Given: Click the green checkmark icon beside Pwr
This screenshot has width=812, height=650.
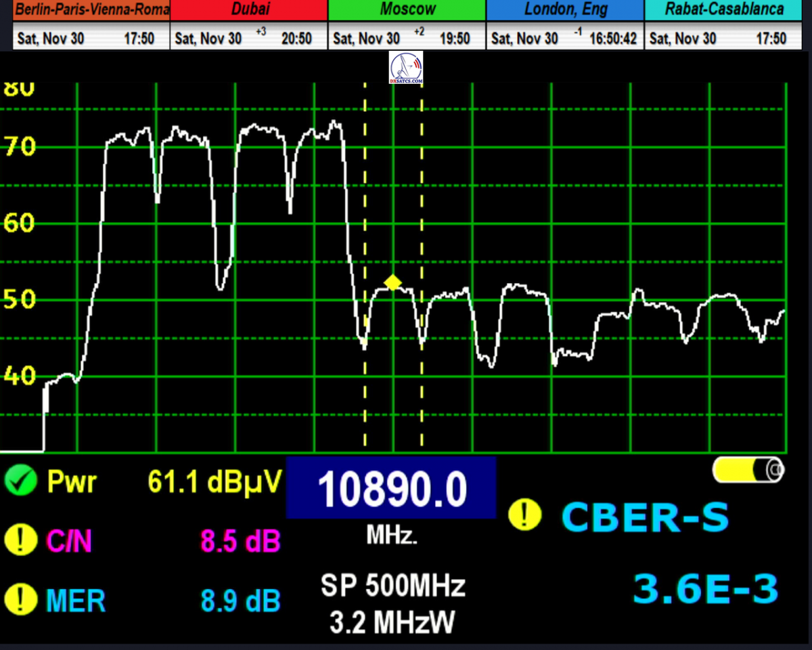Looking at the screenshot, I should [20, 481].
